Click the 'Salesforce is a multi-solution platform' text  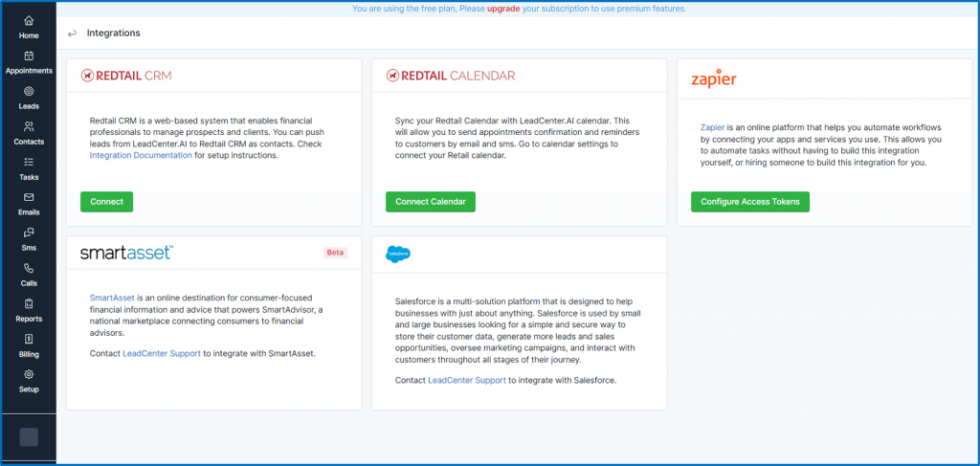point(519,331)
